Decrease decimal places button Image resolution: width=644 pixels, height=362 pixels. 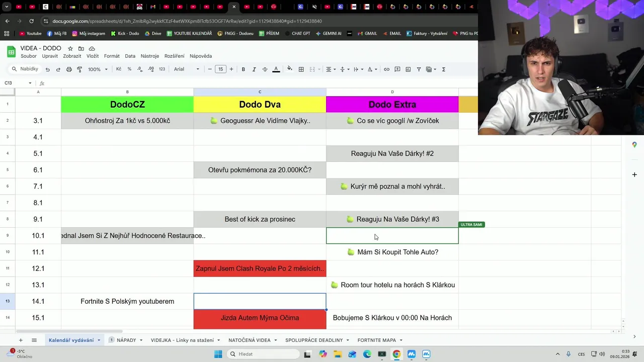140,69
